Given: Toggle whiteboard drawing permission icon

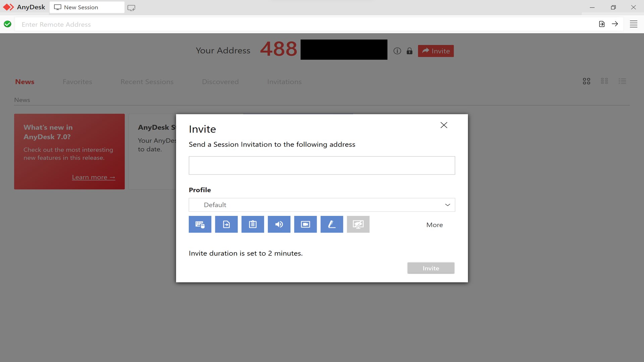Looking at the screenshot, I should click(x=332, y=224).
